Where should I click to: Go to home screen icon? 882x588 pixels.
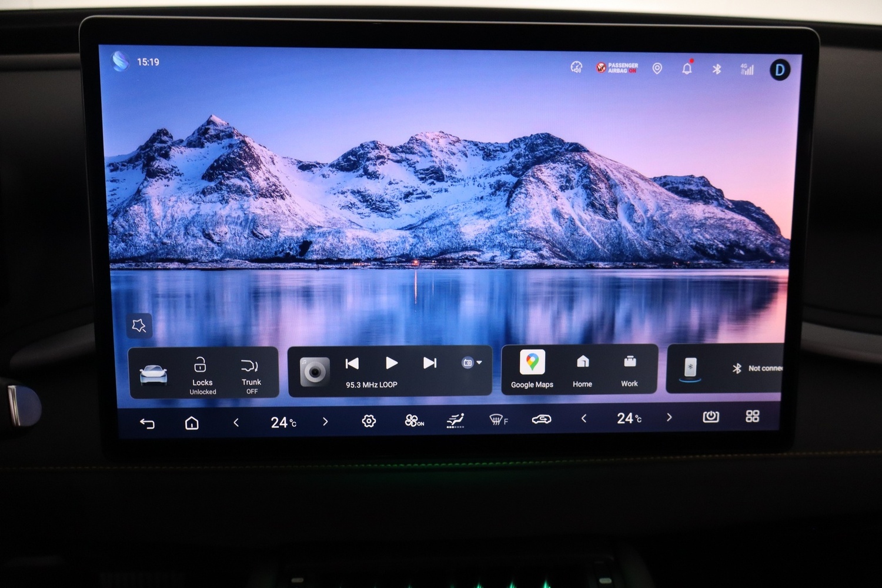pyautogui.click(x=192, y=423)
